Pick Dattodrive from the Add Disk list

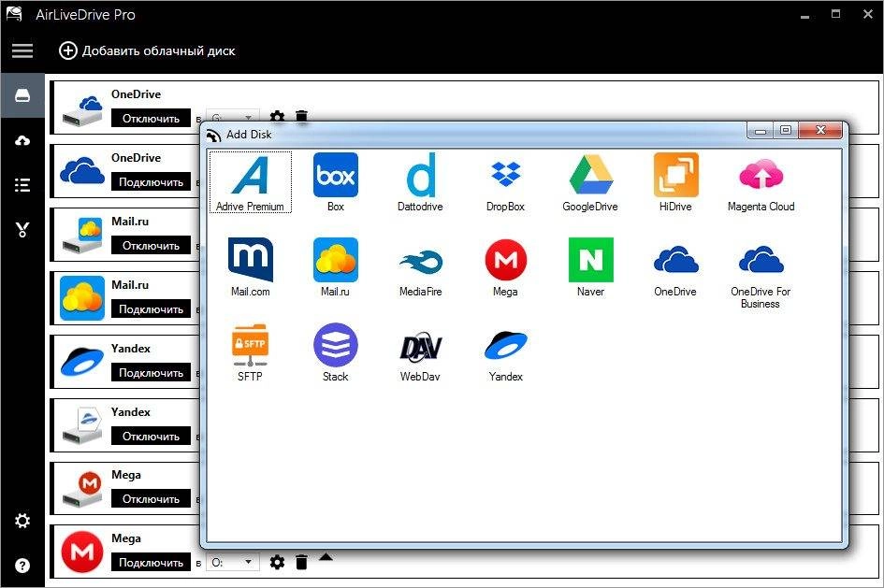click(420, 182)
